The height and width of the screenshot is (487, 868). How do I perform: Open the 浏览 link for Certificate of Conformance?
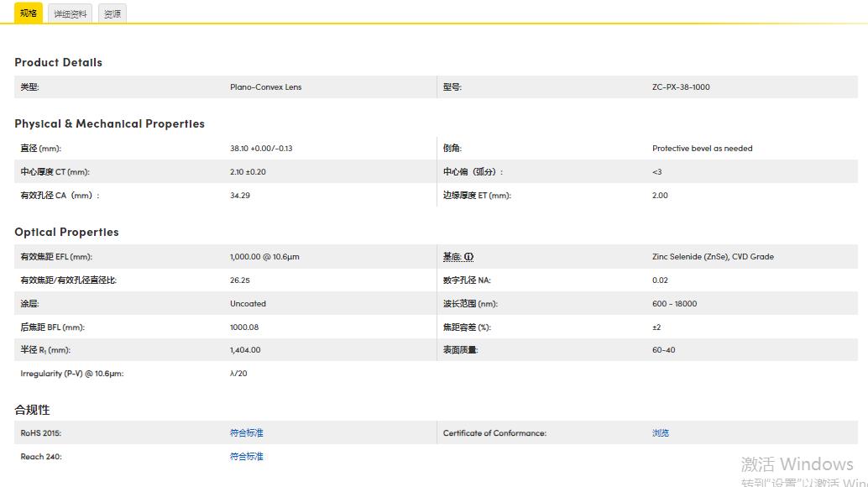click(660, 432)
